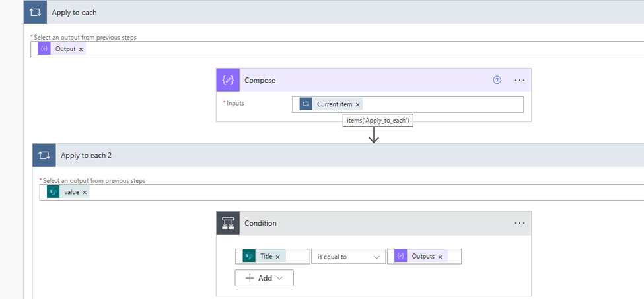This screenshot has height=299, width=644.
Task: Click the Apply to each 2 output selection field
Action: pos(341,192)
